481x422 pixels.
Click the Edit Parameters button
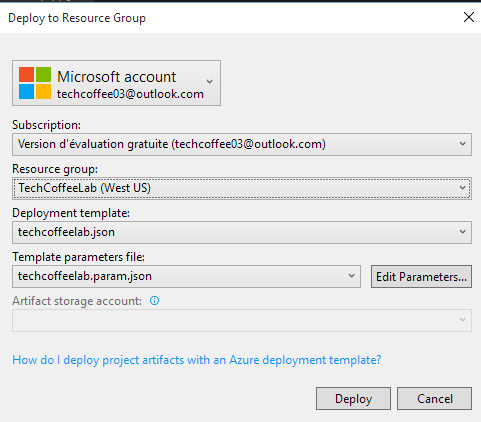[421, 276]
